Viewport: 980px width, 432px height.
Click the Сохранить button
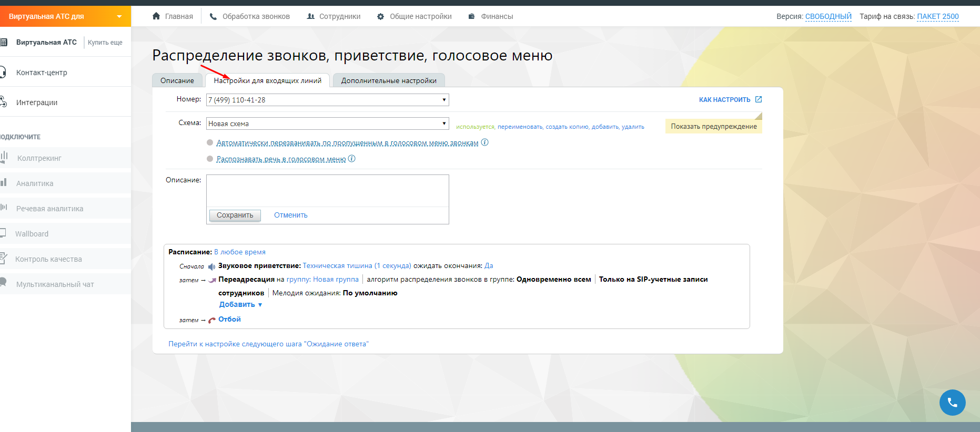click(235, 215)
